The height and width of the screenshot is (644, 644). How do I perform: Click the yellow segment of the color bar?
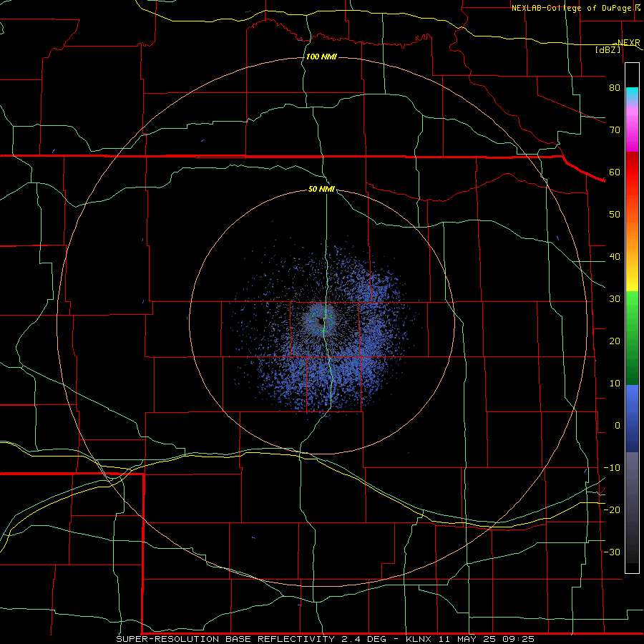click(x=632, y=283)
